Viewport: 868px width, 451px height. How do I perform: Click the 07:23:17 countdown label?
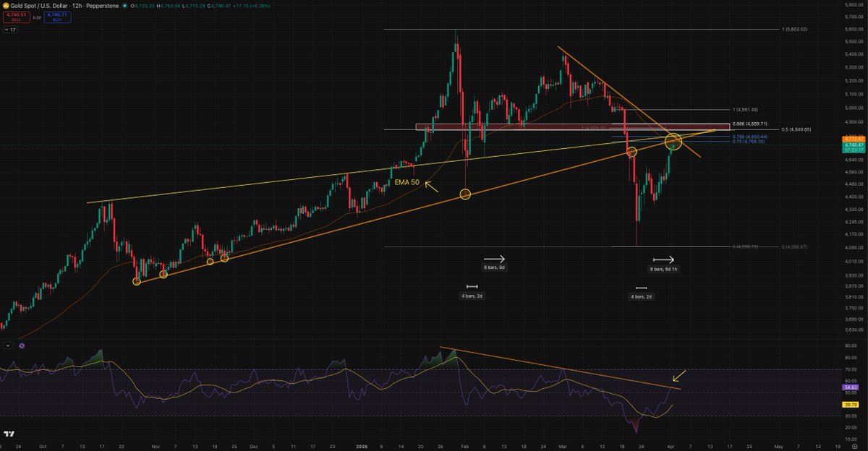click(x=853, y=151)
